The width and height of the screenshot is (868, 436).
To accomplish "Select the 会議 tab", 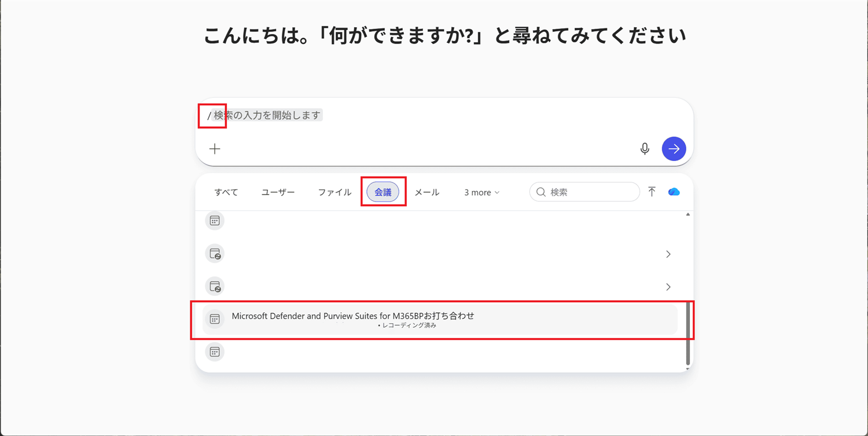I will (383, 192).
